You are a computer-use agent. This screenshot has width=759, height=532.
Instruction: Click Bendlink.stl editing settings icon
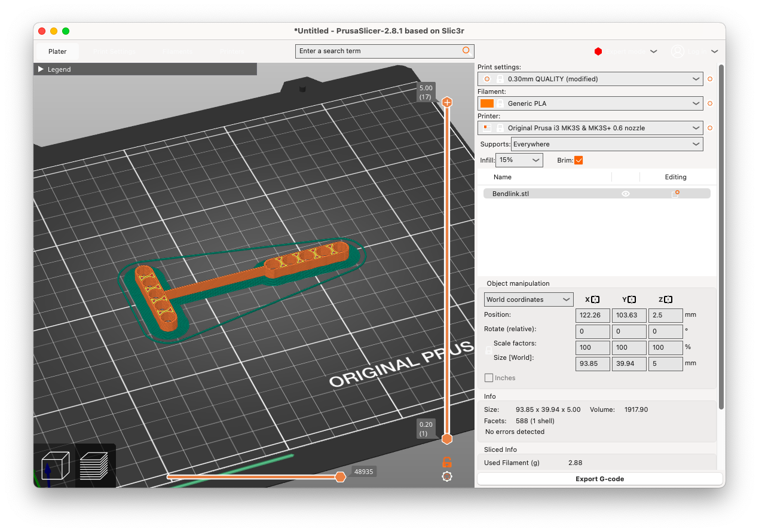pos(675,194)
